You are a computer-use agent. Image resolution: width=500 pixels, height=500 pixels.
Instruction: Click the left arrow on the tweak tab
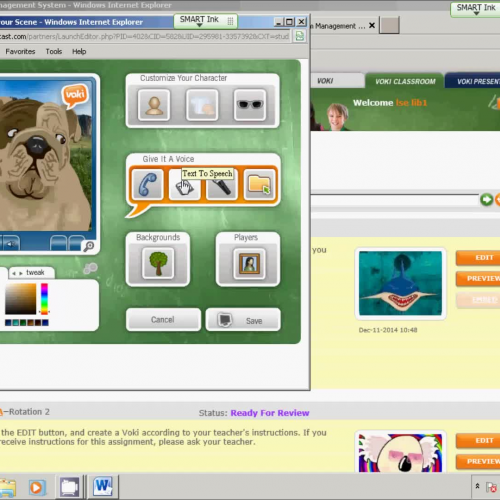[x=14, y=273]
